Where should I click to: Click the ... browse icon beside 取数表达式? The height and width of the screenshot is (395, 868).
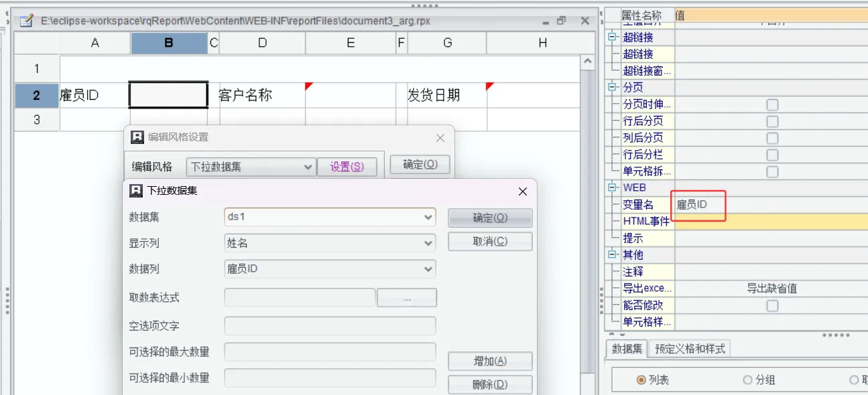click(x=406, y=297)
